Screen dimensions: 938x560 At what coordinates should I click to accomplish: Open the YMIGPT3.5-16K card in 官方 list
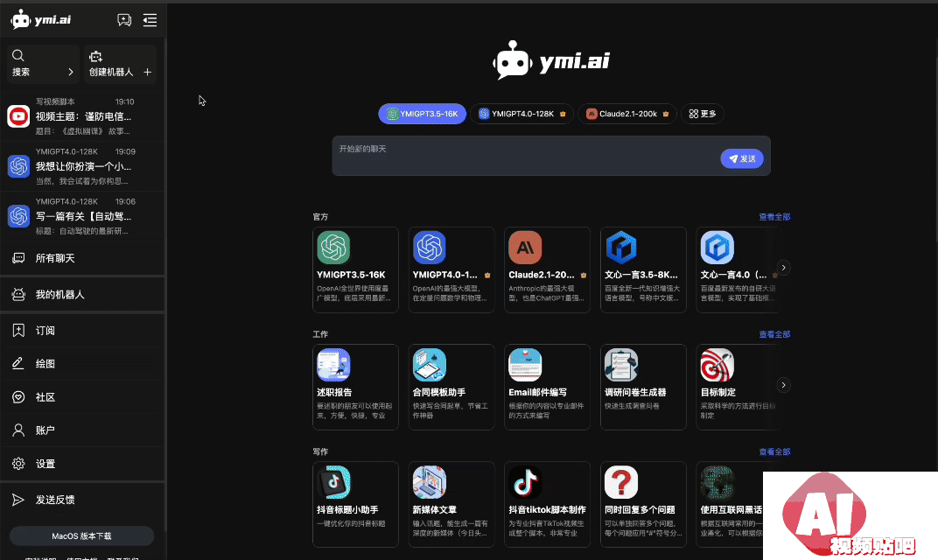tap(355, 269)
